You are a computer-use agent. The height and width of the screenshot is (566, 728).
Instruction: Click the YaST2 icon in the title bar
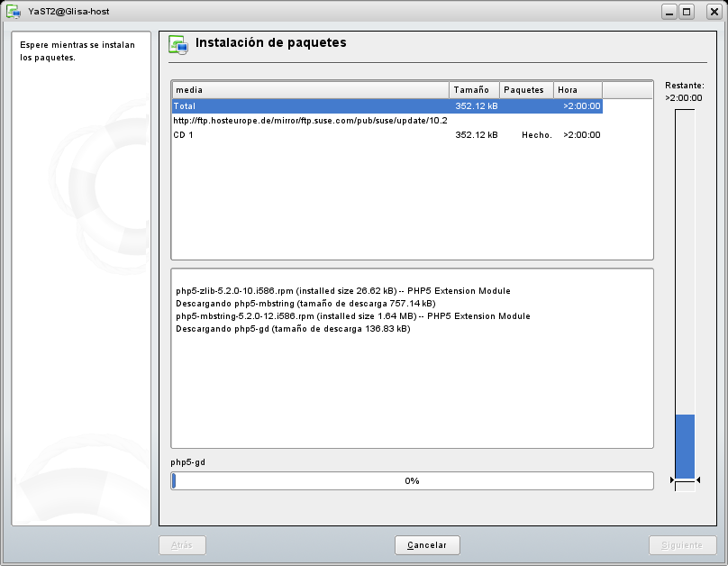coord(14,12)
